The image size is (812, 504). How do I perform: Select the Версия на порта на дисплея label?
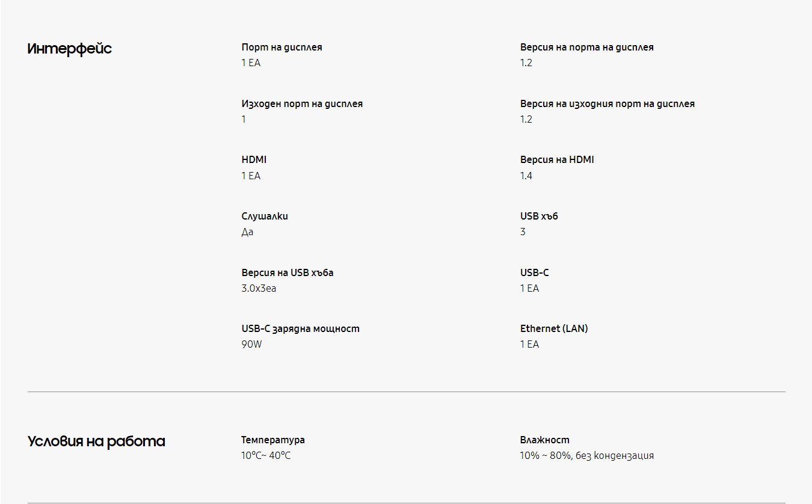pos(587,47)
